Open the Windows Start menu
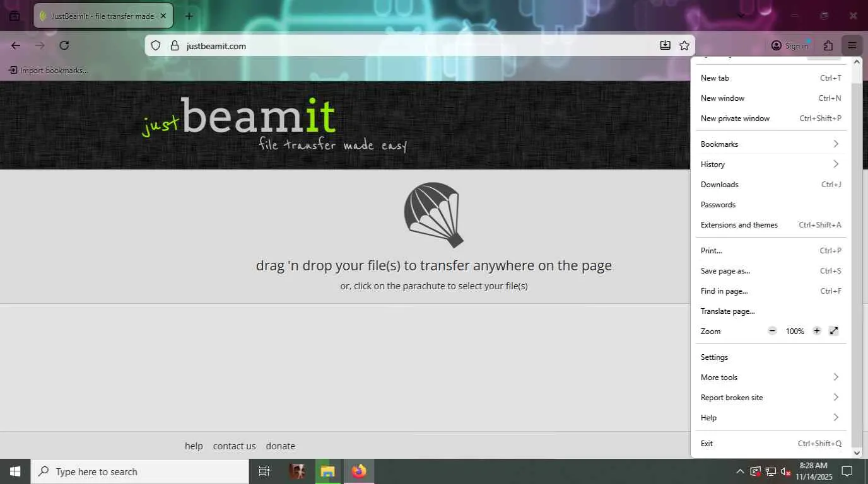 pos(15,471)
